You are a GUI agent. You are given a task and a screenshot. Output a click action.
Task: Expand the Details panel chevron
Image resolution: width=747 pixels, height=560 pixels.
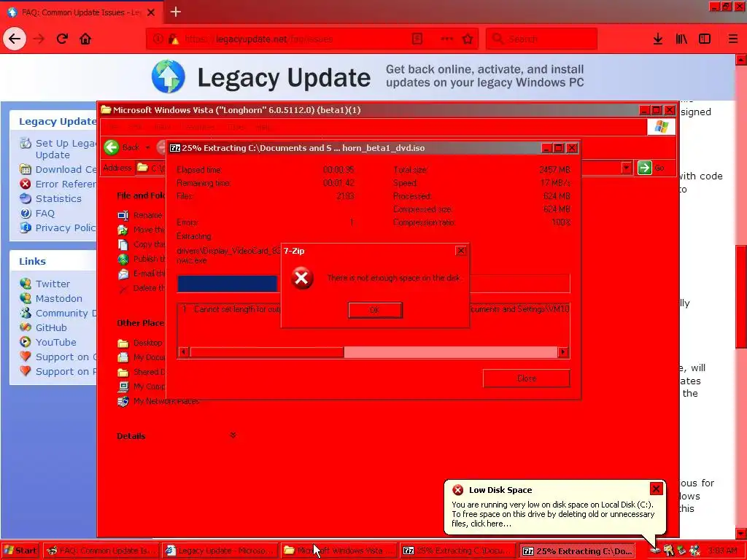(233, 435)
